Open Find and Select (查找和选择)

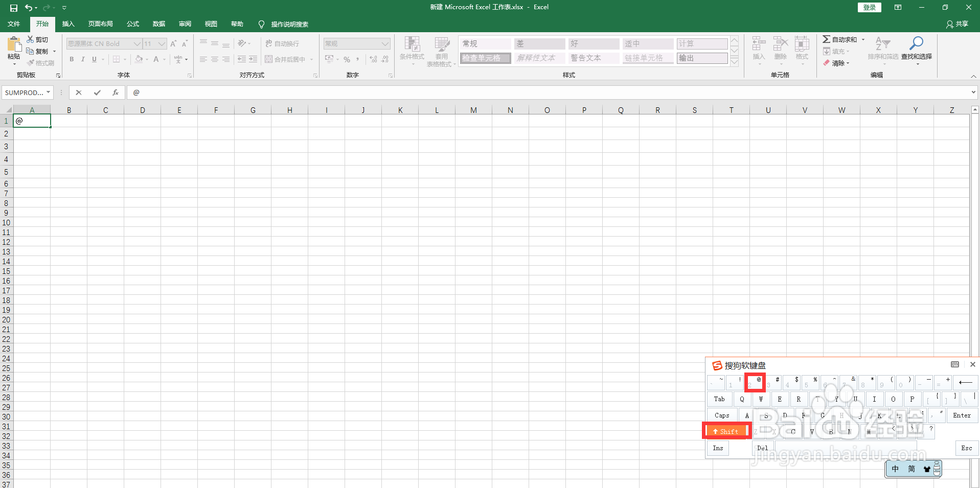click(917, 50)
